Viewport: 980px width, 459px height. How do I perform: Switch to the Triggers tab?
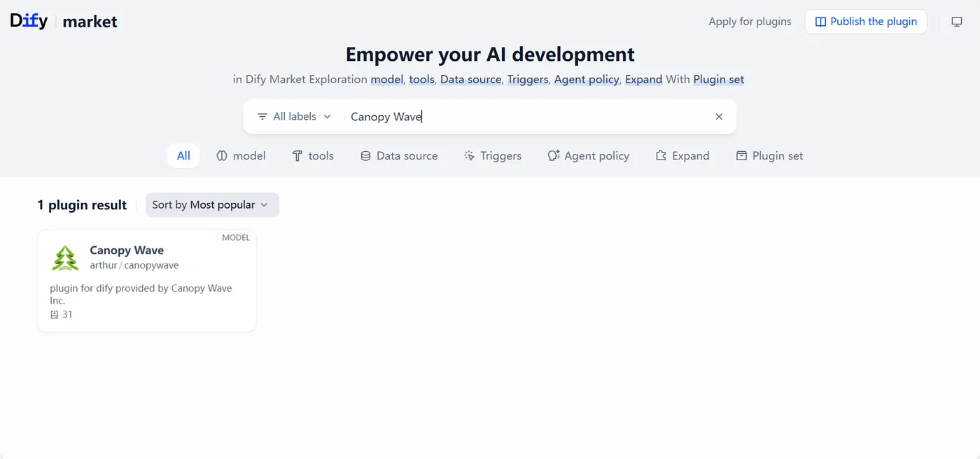click(x=493, y=156)
